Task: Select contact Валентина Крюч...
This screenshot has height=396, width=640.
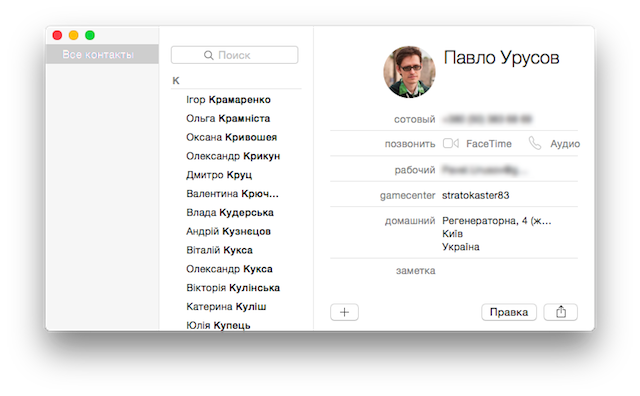Action: [232, 194]
